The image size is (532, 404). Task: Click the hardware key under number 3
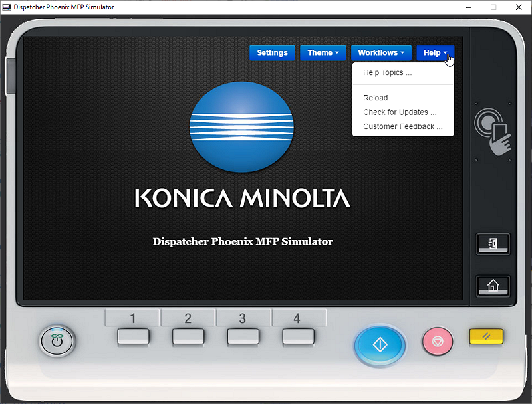coord(243,336)
